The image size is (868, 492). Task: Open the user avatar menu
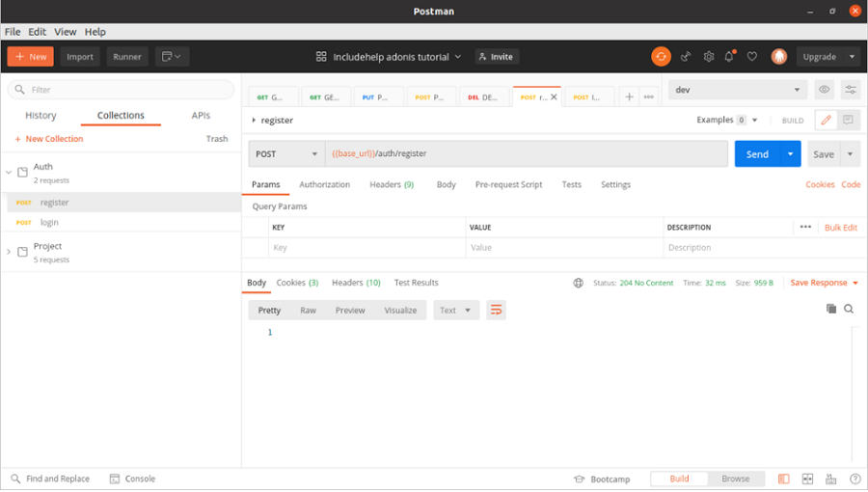click(x=779, y=57)
